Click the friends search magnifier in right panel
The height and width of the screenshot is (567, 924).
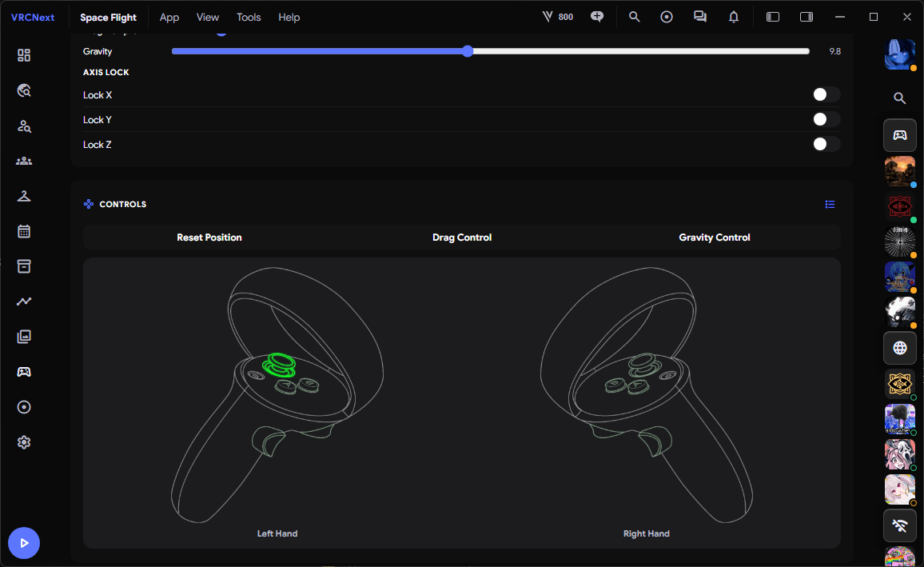(899, 98)
